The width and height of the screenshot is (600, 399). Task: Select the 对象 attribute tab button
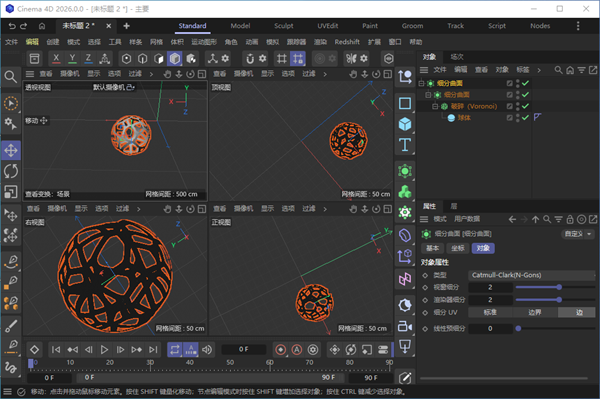pyautogui.click(x=483, y=248)
